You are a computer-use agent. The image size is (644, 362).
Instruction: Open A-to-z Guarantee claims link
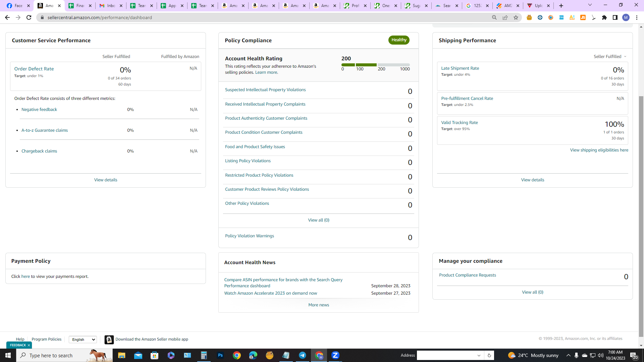coord(45,130)
